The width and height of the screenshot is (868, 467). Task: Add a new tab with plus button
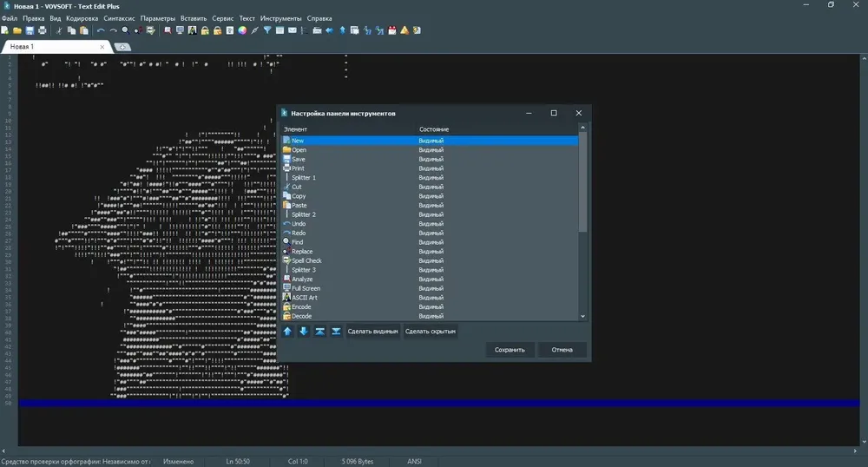click(x=122, y=47)
